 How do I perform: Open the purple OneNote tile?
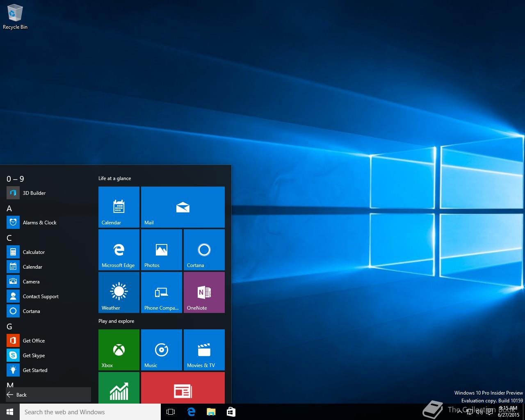[x=204, y=292]
